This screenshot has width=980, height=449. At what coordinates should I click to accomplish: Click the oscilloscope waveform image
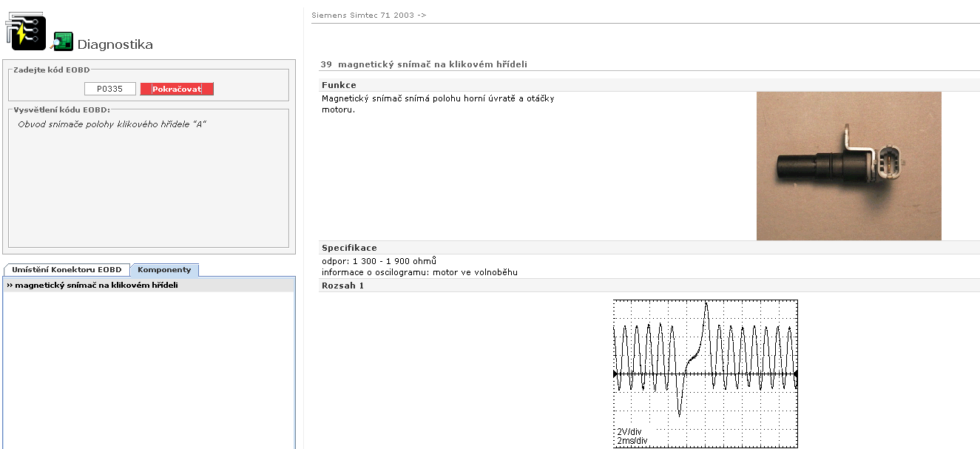[705, 373]
